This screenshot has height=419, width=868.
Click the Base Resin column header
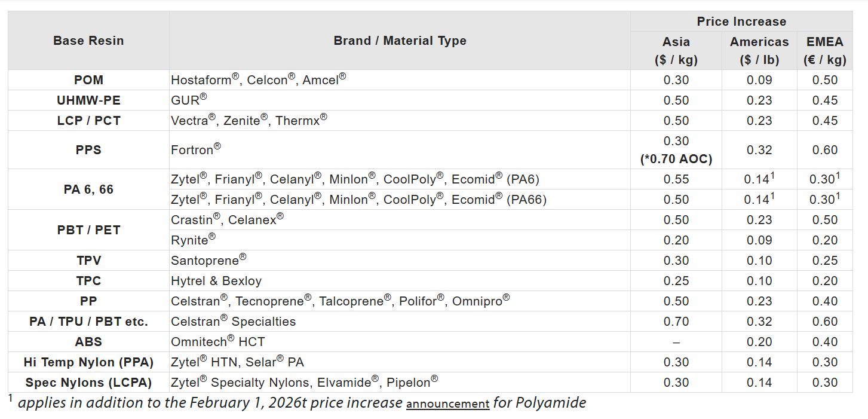coord(88,41)
